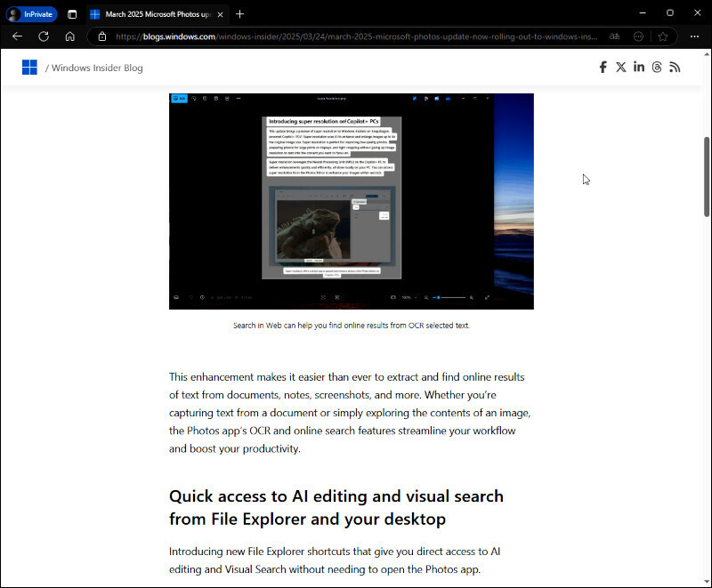Open a new tab with plus button
The image size is (712, 588).
[239, 14]
